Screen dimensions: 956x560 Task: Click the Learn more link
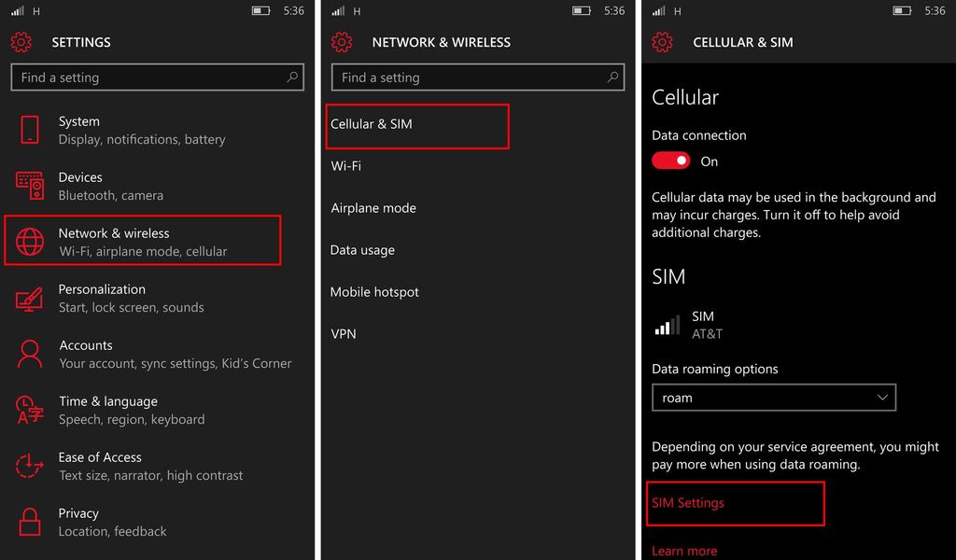click(684, 551)
